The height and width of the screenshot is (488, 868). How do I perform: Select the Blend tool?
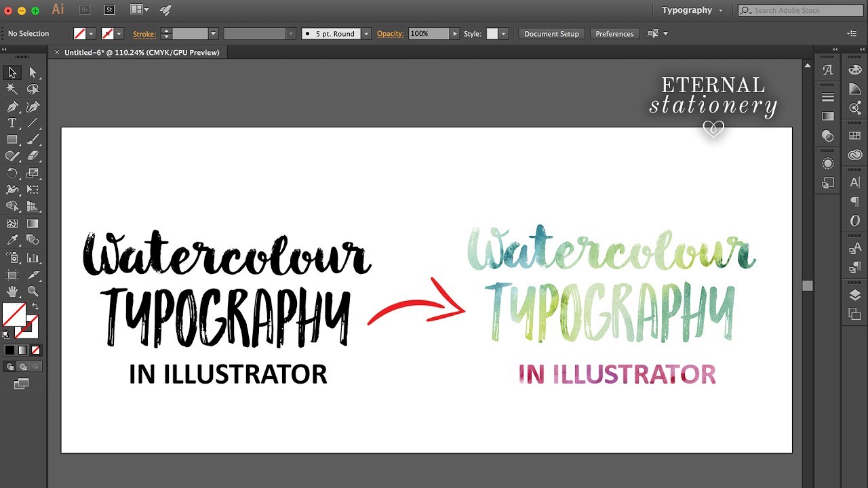point(33,240)
